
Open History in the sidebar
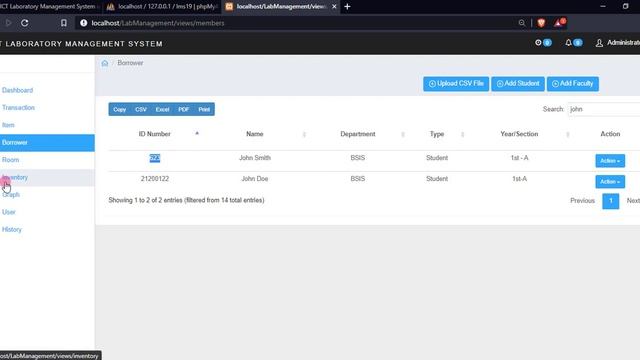(12, 229)
